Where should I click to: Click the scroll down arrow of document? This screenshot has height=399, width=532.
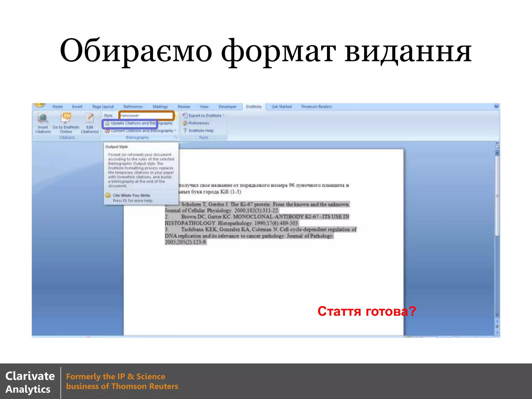point(497,315)
